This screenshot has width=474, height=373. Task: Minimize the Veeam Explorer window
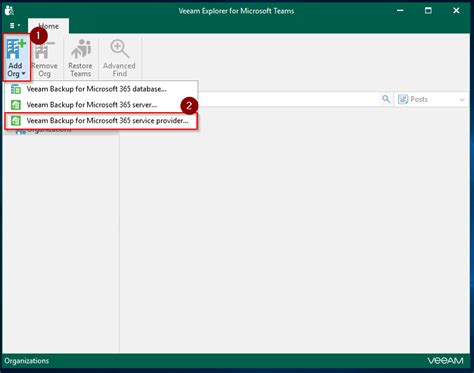400,11
